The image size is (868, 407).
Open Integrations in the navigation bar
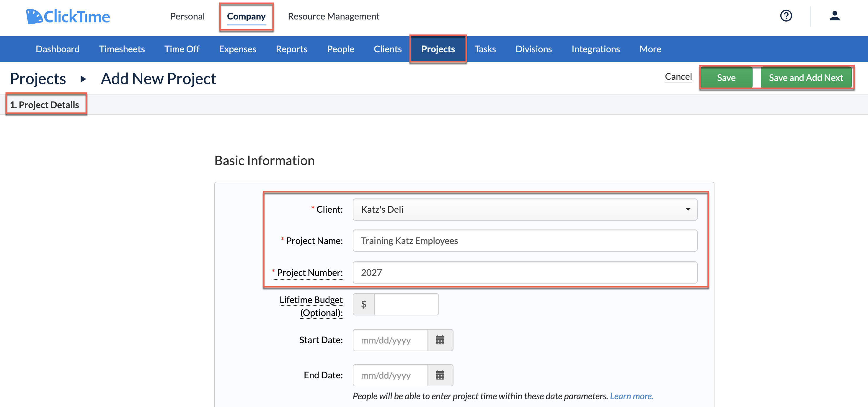point(595,49)
